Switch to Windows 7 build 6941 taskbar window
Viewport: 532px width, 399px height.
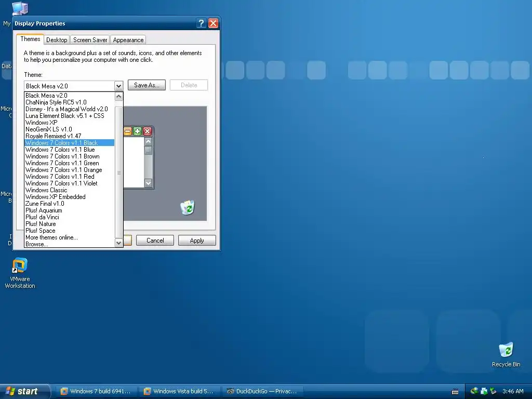(97, 391)
